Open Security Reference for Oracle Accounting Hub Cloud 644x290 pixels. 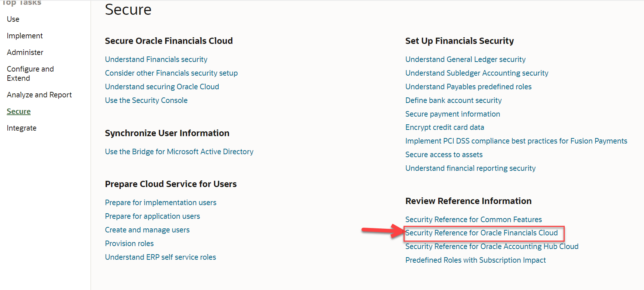(x=492, y=246)
